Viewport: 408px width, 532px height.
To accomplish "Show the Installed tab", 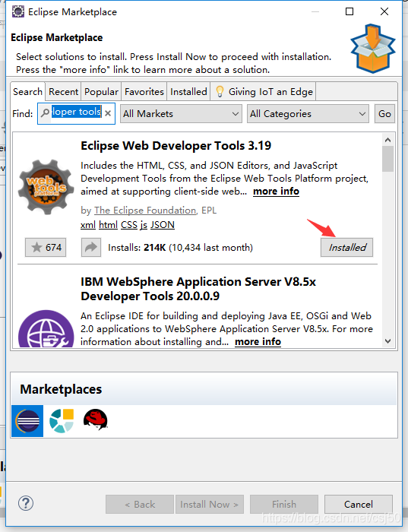I will (188, 92).
